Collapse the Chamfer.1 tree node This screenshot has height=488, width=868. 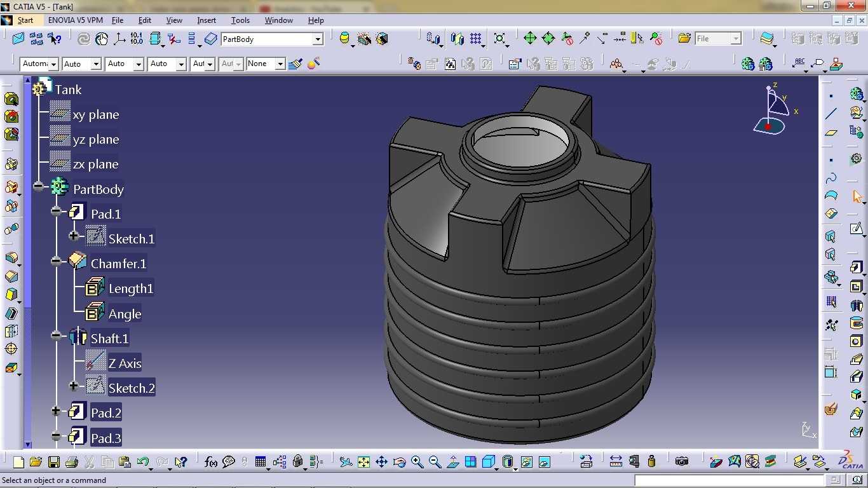57,261
